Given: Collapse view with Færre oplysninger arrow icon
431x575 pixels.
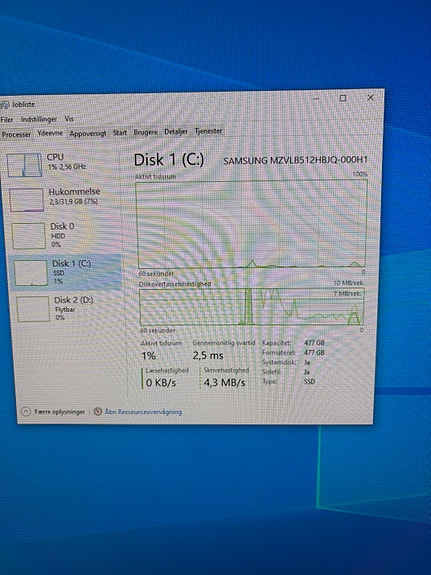Looking at the screenshot, I should pos(26,411).
